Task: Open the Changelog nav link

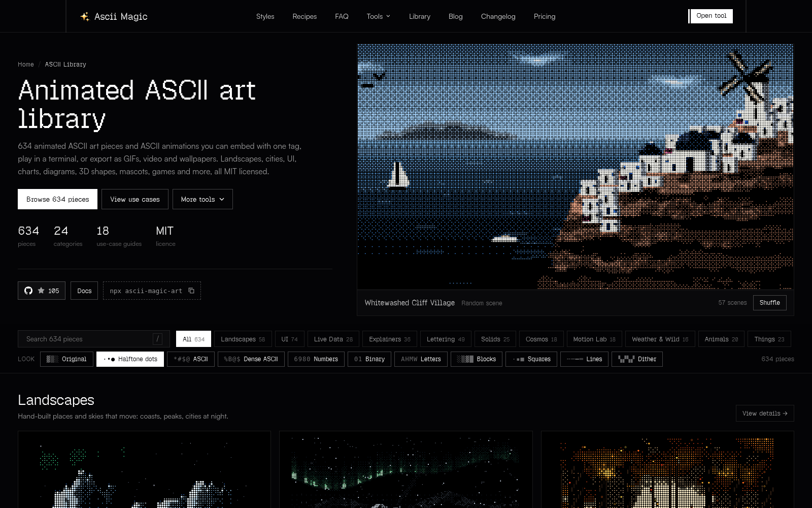Action: (x=498, y=16)
